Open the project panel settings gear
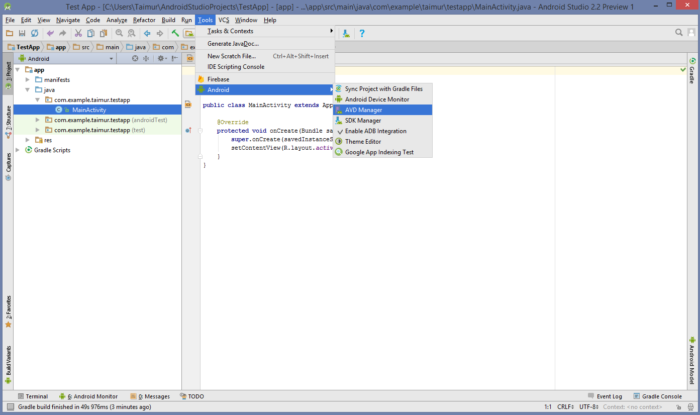Screen dimensions: 700x415 point(161,59)
